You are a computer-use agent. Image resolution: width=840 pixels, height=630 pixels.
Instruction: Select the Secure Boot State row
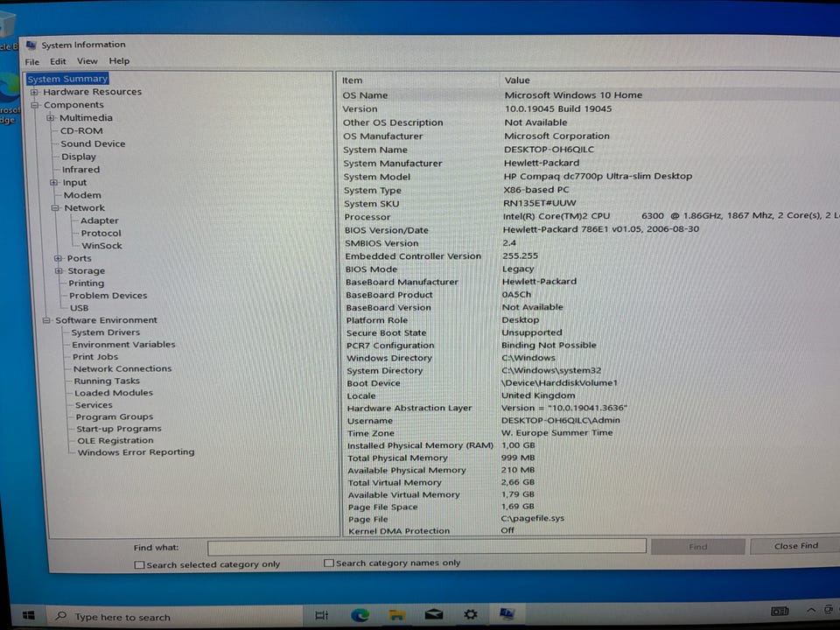point(589,332)
